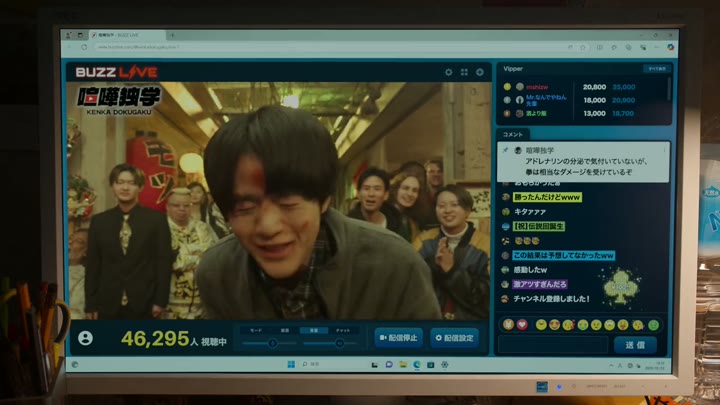Switch to the コメント comments tab
The image size is (720, 405).
pyautogui.click(x=513, y=134)
